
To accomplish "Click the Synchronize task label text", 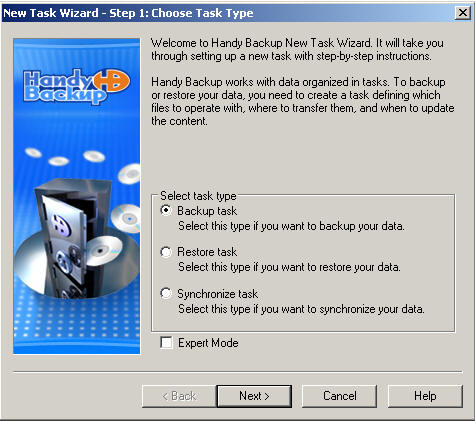I will point(217,294).
